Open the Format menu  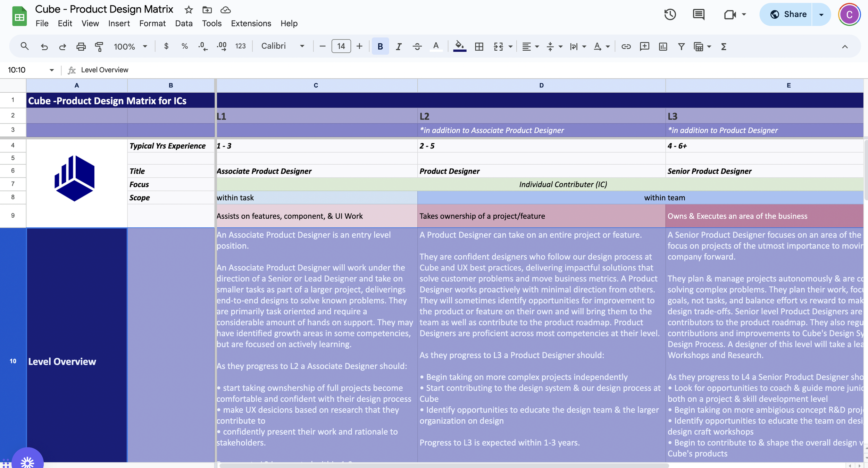(x=152, y=23)
